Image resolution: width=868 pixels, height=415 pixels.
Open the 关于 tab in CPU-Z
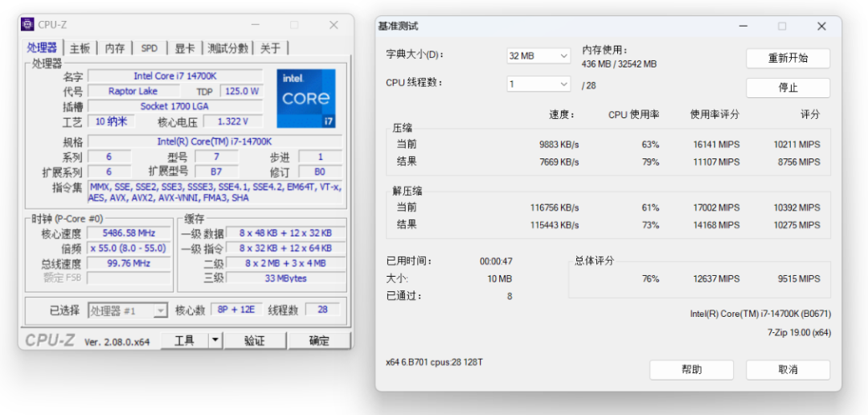(270, 48)
